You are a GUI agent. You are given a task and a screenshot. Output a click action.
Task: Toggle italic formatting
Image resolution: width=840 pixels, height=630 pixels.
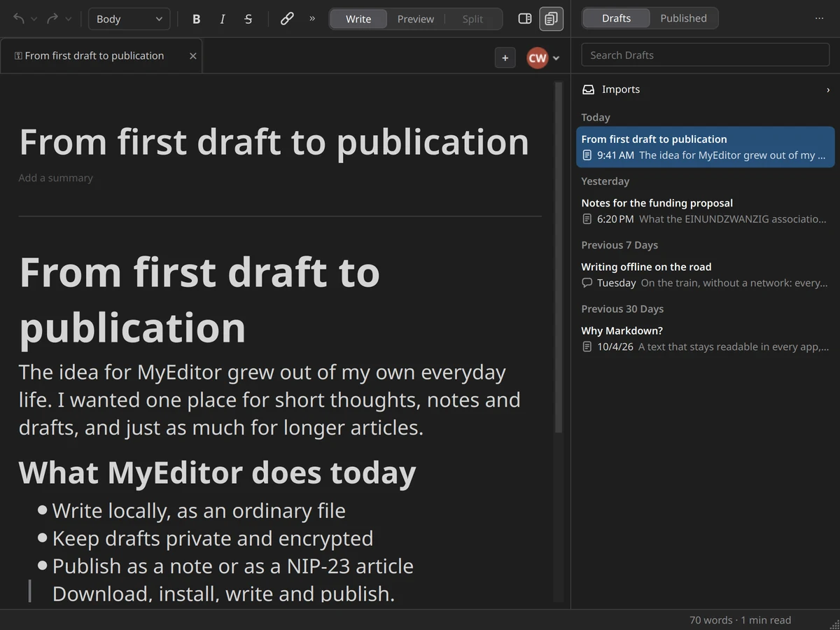223,19
